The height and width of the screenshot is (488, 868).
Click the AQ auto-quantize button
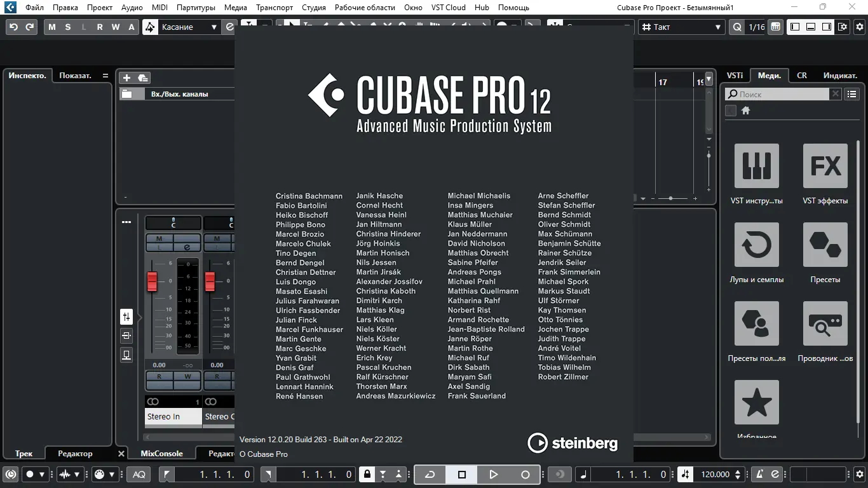139,475
